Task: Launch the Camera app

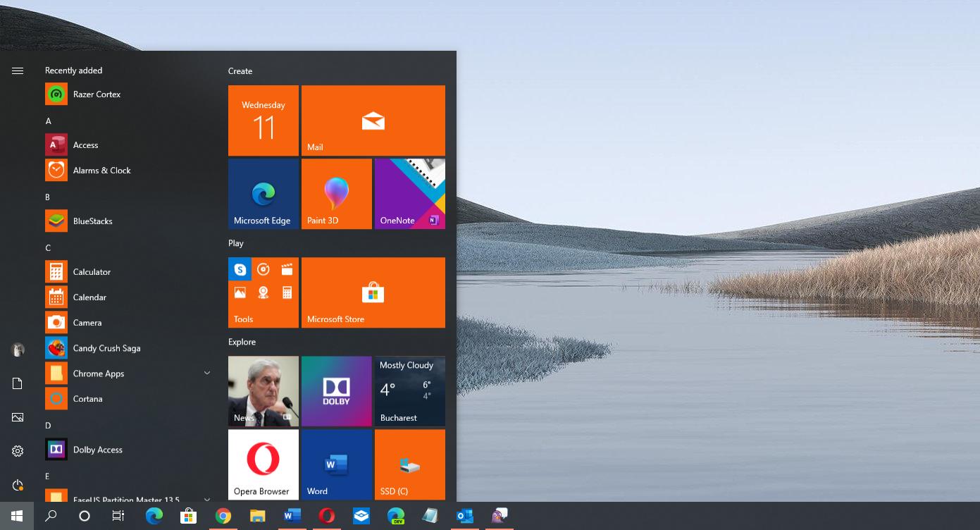Action: click(129, 323)
